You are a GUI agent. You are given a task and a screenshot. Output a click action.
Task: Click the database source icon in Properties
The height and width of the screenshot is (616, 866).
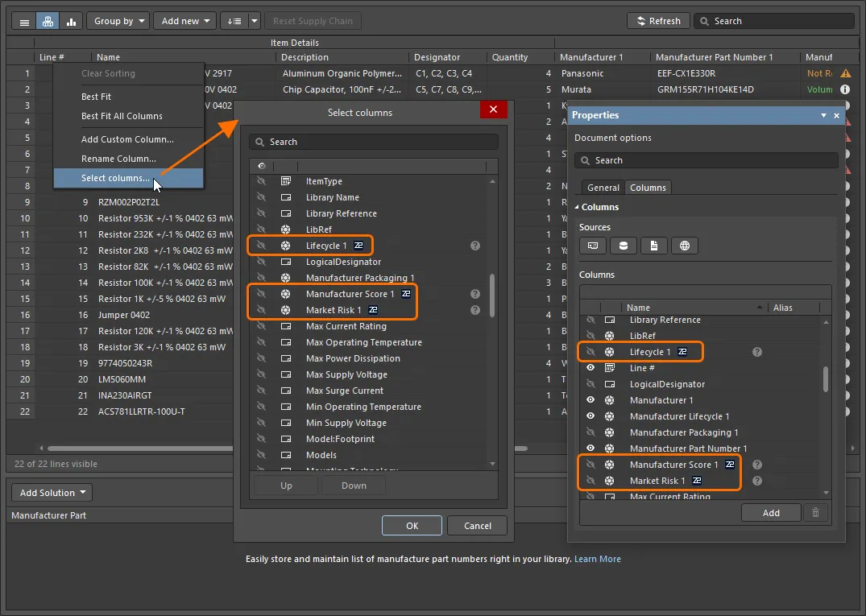623,246
